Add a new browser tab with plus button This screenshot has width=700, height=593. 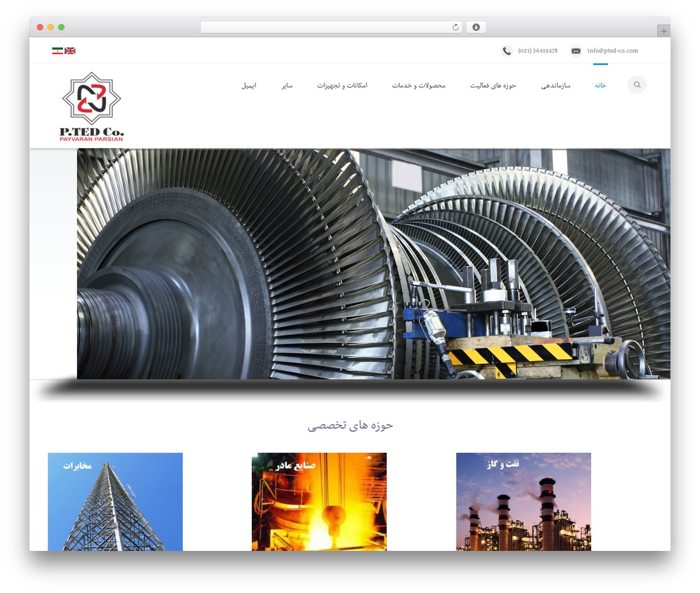pos(664,31)
